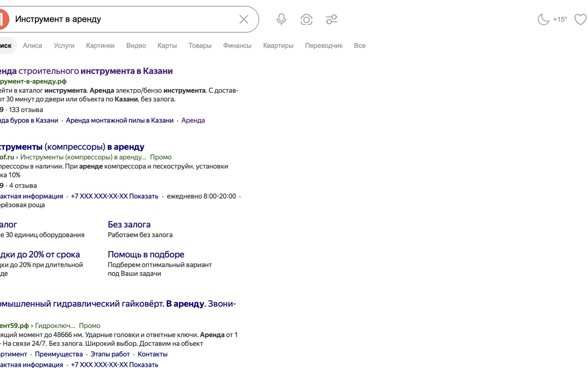Open the 'до 20% от срока' discount link
Viewport: 588px width, 368px height.
(x=40, y=254)
